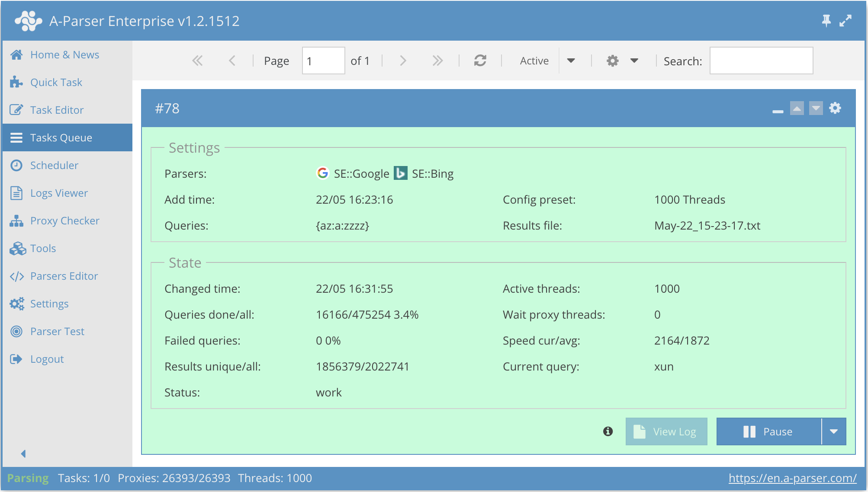
Task: Collapse the left navigation sidebar
Action: [x=24, y=454]
